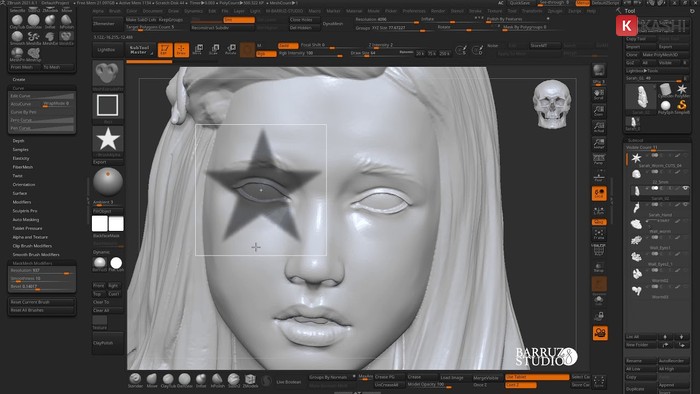Open the Stroke menu
700x394 pixels.
coord(475,11)
